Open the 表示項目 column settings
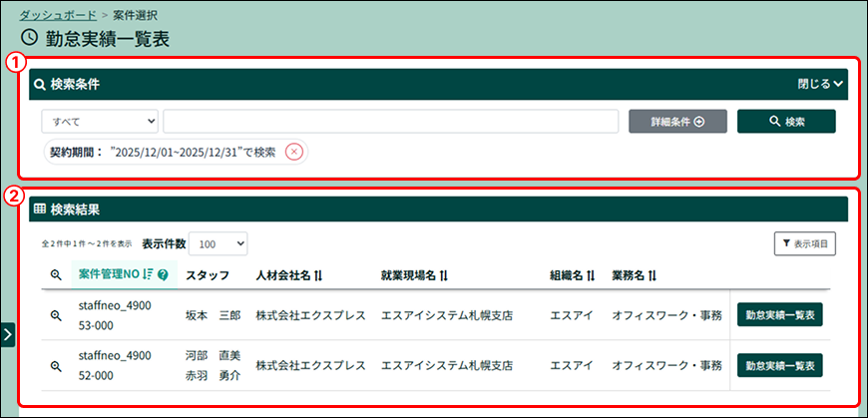The image size is (868, 418). click(x=805, y=243)
